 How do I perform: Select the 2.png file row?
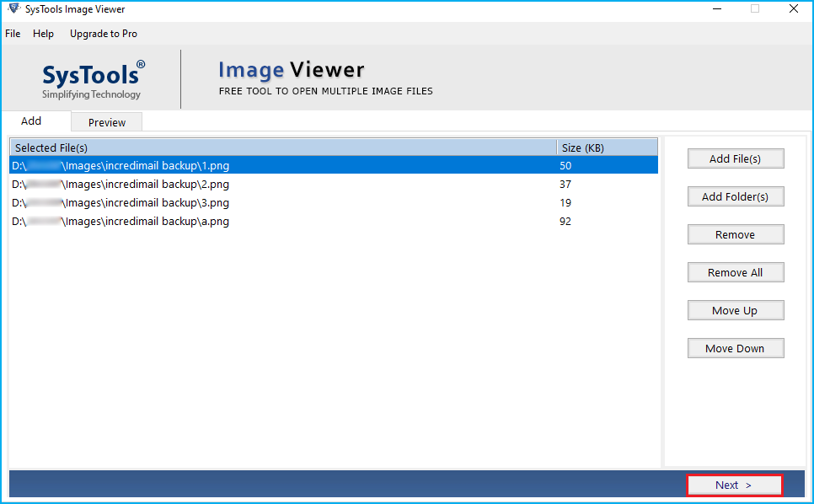click(x=334, y=185)
